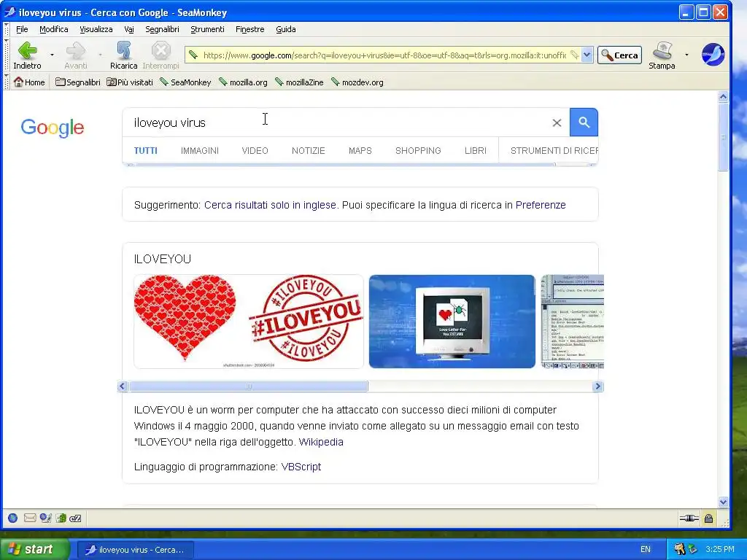The height and width of the screenshot is (560, 747).
Task: Open the mozillaZine bookmark
Action: pyautogui.click(x=299, y=82)
